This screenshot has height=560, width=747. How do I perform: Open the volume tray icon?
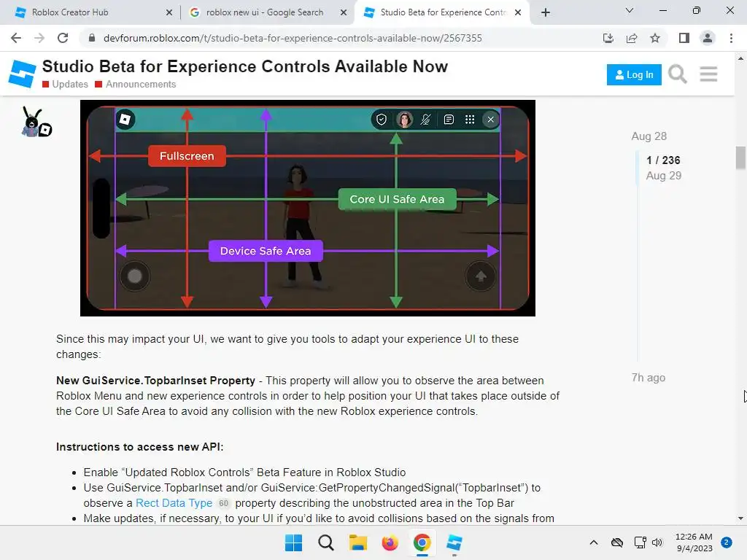tap(657, 542)
